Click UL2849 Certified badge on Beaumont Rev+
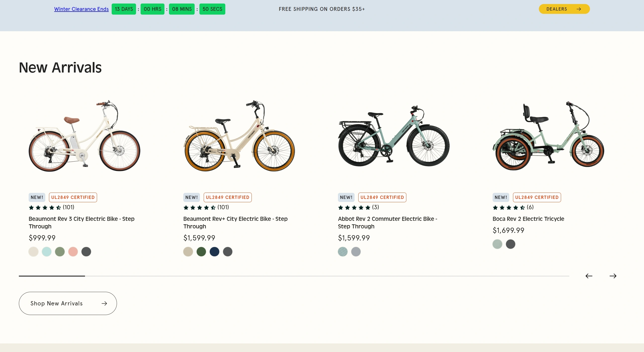The height and width of the screenshot is (352, 644). coord(227,197)
